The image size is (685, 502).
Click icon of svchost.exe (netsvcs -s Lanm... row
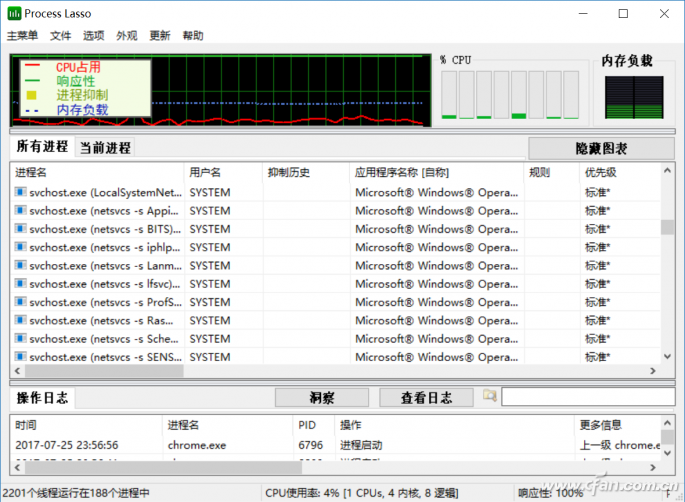point(20,265)
